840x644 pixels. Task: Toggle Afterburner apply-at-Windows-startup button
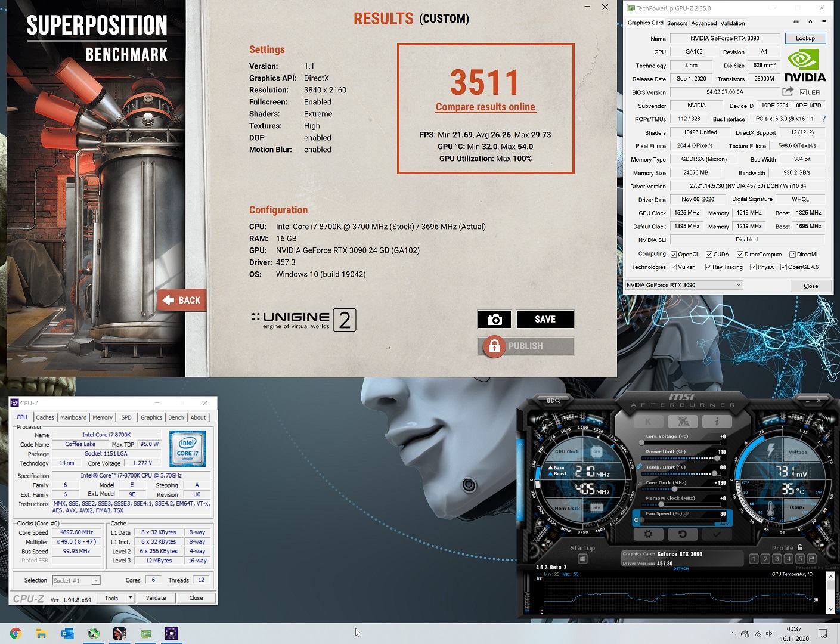coord(582,559)
